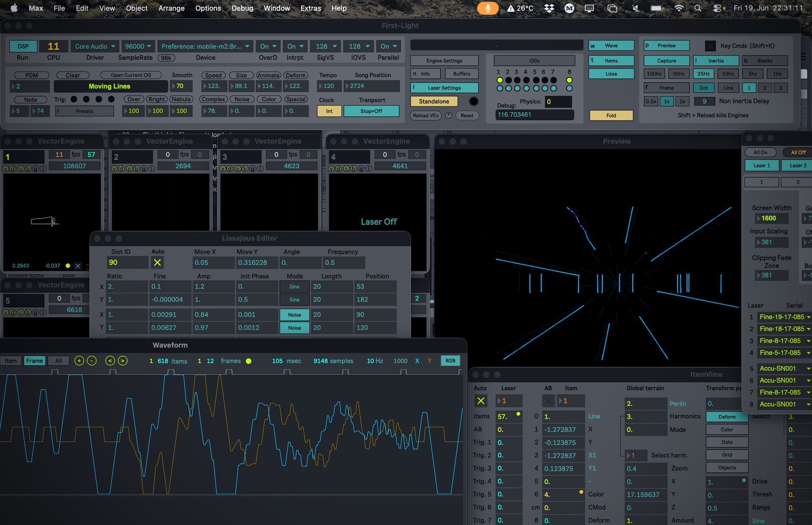Image resolution: width=812 pixels, height=525 pixels.
Task: Click the Y channel label in Waveform toolbar
Action: (x=430, y=361)
